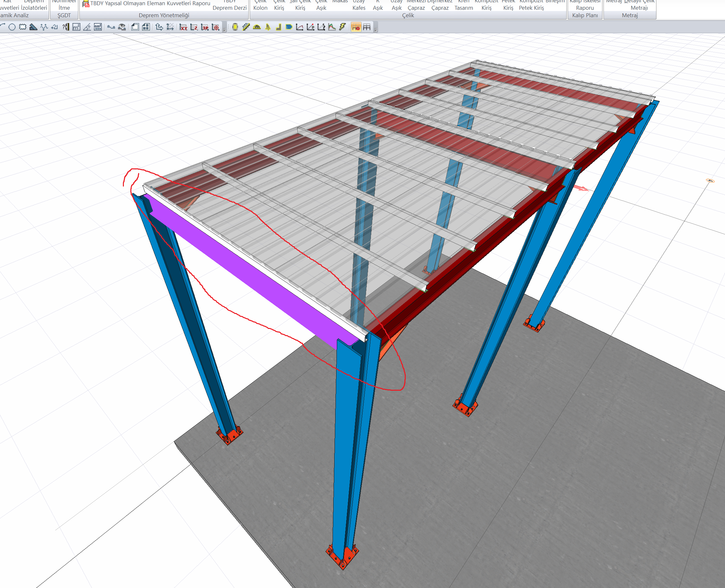The image size is (725, 588).
Task: Toggle the highlighted orange grid-mode icon
Action: pos(356,27)
